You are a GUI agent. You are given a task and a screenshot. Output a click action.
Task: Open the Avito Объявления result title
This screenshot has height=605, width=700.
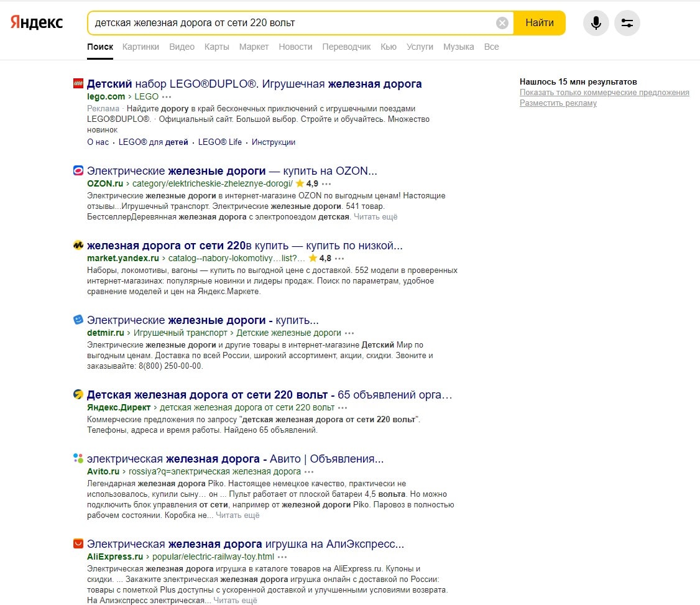click(x=235, y=459)
